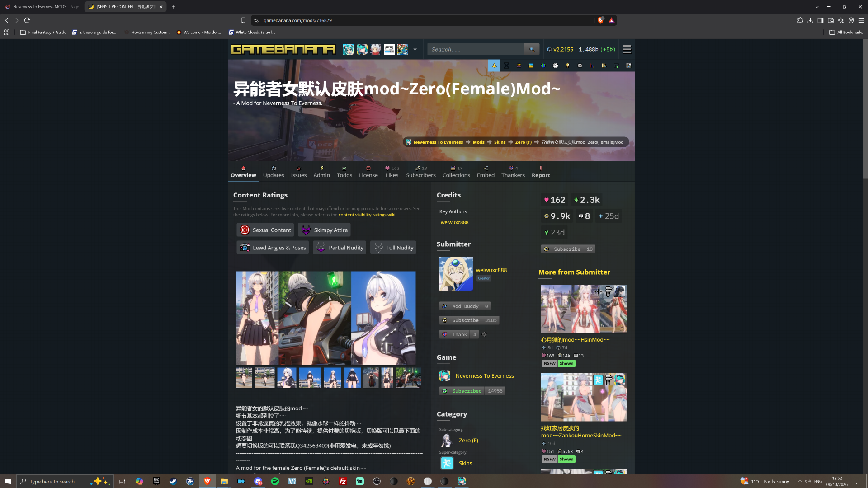Click the globe icon in the site toolbar
Viewport: 868px width, 488px height.
pyautogui.click(x=543, y=66)
